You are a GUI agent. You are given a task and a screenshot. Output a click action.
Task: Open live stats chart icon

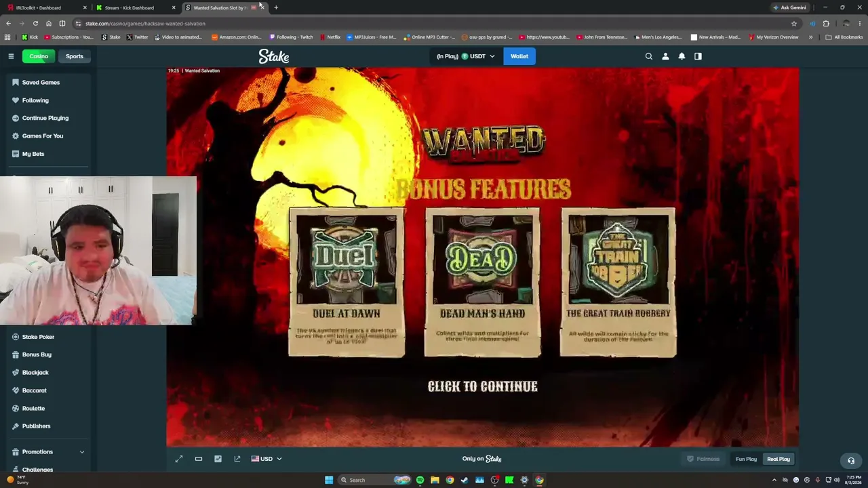218,459
